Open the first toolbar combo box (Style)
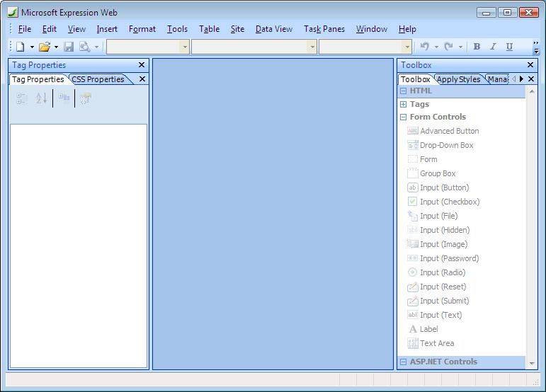The image size is (546, 392). [x=185, y=47]
